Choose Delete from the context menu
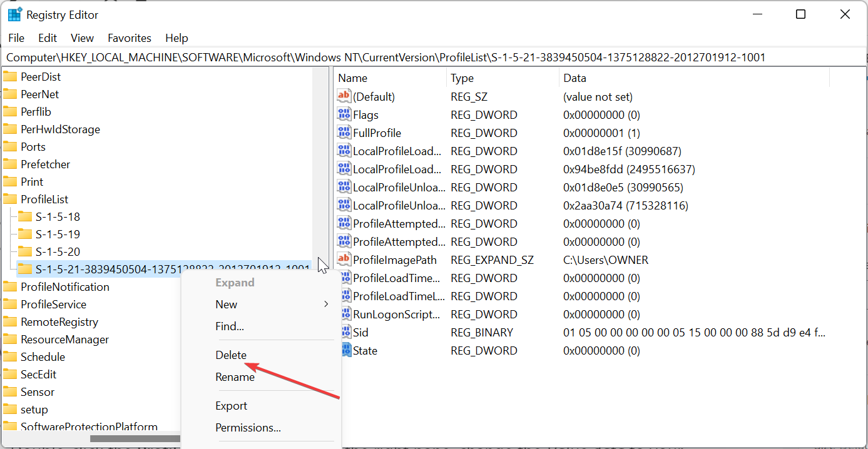The height and width of the screenshot is (449, 868). (x=231, y=355)
